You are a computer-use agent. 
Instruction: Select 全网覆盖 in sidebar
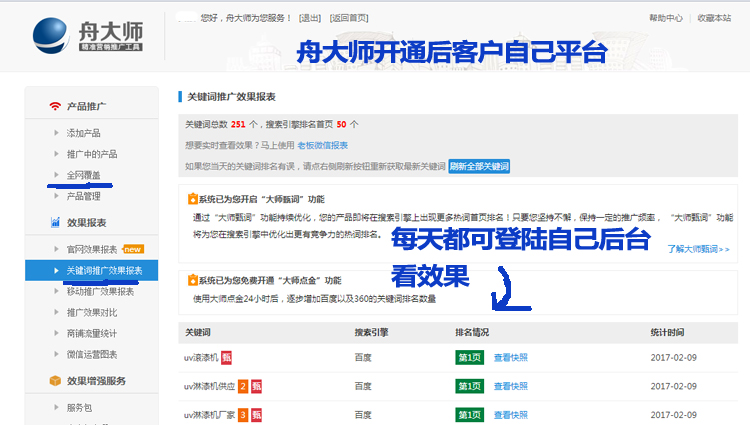pyautogui.click(x=83, y=175)
